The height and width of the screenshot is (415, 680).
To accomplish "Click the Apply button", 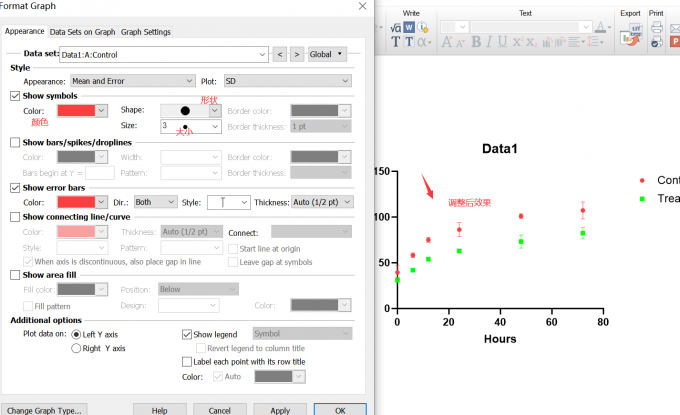I will (x=280, y=410).
